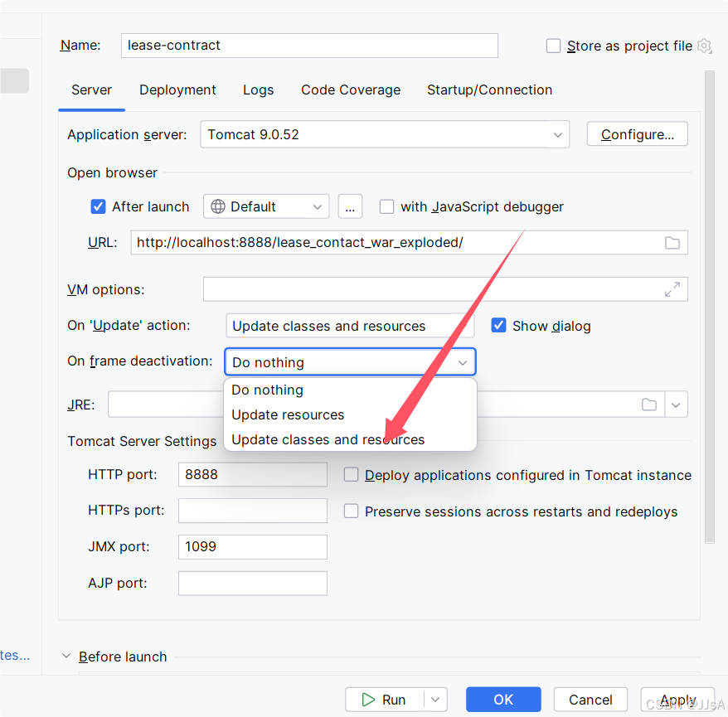Image resolution: width=728 pixels, height=717 pixels.
Task: Click the empty HTTPs port field
Action: click(253, 511)
